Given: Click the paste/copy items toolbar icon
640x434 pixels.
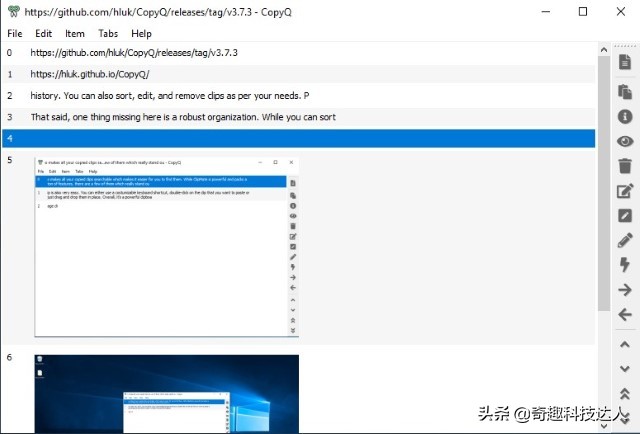Looking at the screenshot, I should (x=625, y=92).
